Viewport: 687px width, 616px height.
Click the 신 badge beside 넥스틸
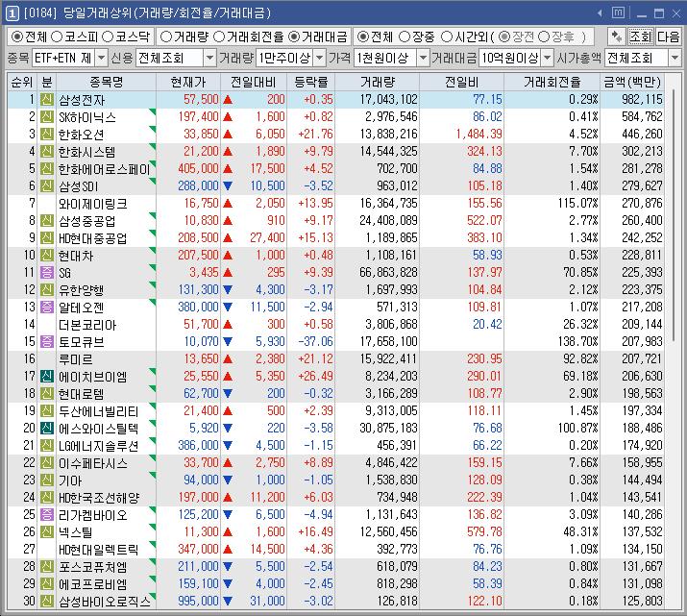tap(47, 531)
